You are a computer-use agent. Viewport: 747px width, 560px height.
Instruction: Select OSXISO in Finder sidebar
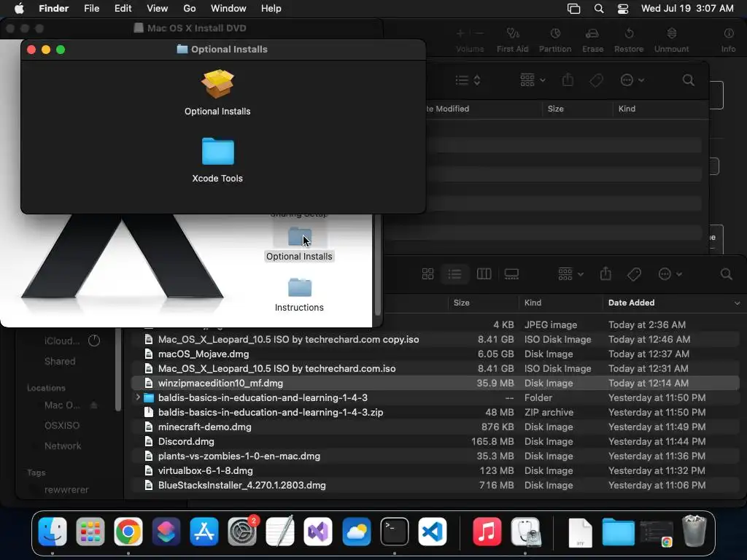(x=62, y=425)
